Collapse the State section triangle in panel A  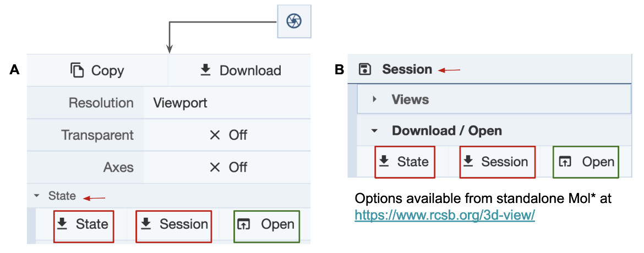coord(37,196)
